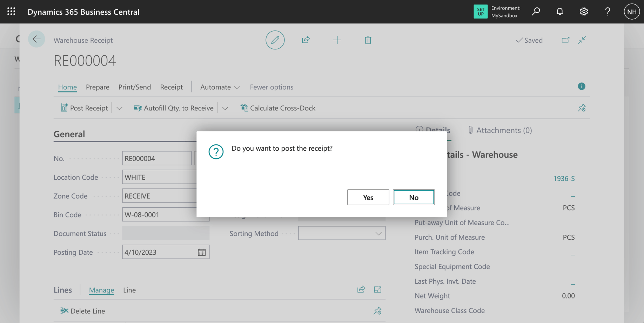
Task: Click the Zone Code field RECEIVE
Action: 160,196
